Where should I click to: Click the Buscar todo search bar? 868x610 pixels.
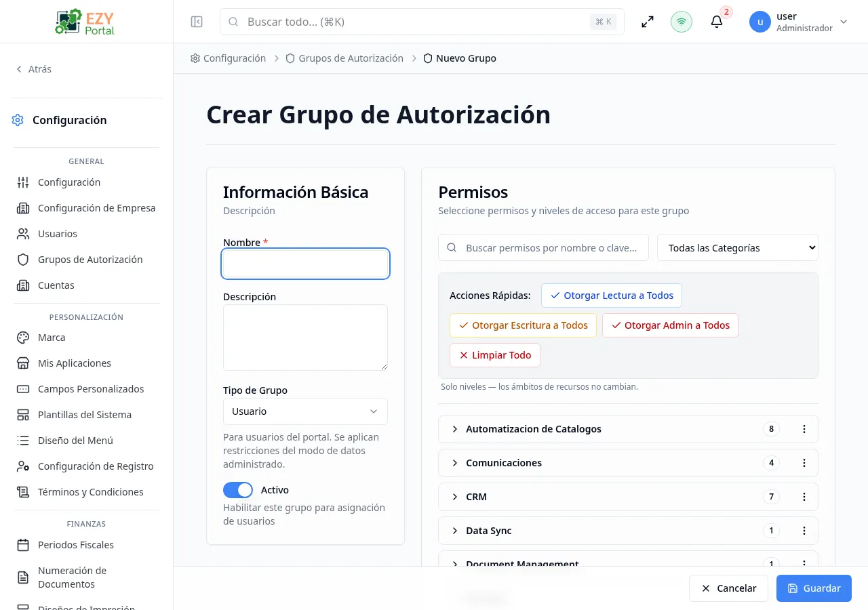pyautogui.click(x=422, y=22)
